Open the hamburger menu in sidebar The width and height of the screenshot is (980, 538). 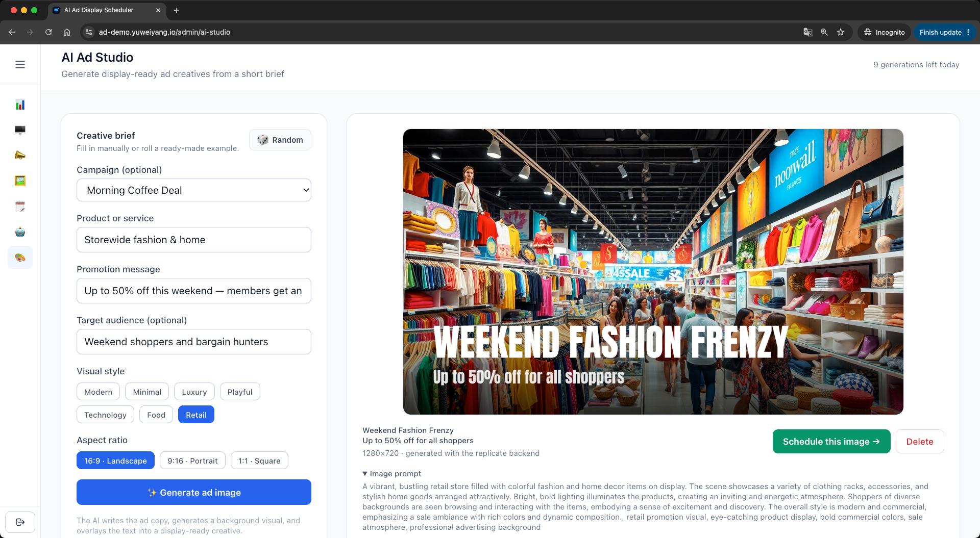tap(20, 64)
